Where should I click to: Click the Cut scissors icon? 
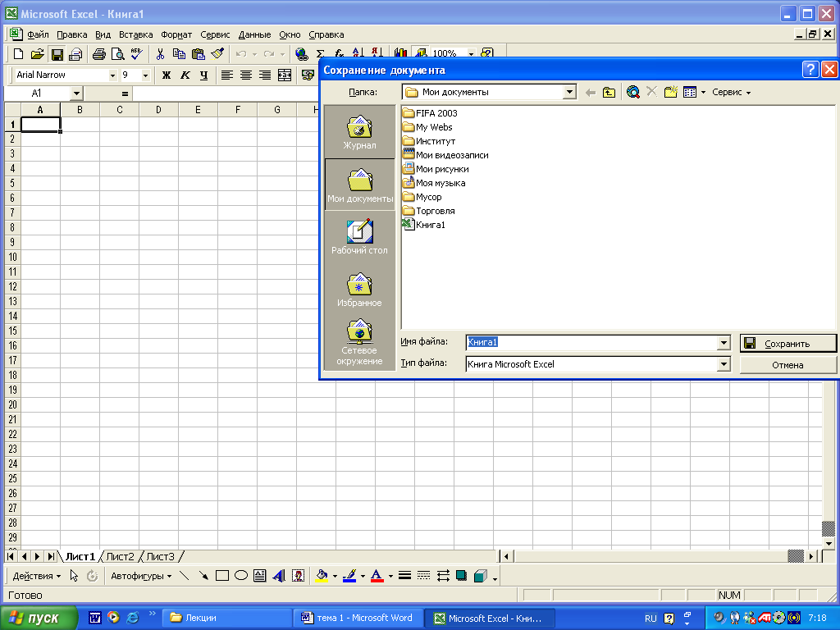point(160,53)
